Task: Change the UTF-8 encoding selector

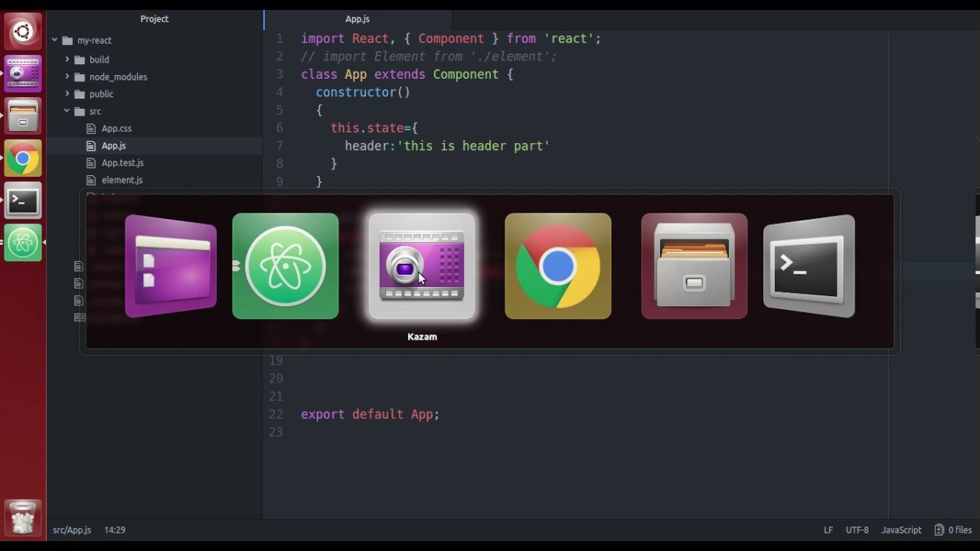Action: 857,530
